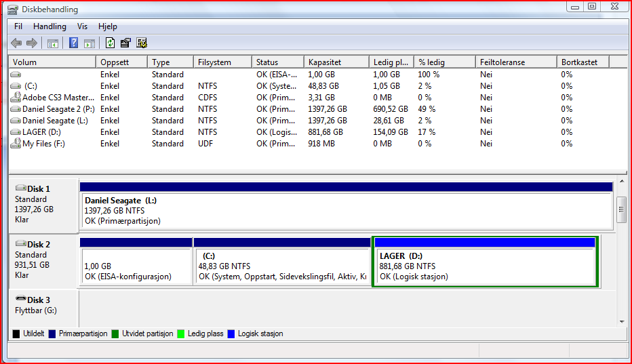Viewport: 632px width, 364px height.
Task: Sort by the Oppsett column header
Action: 122,62
